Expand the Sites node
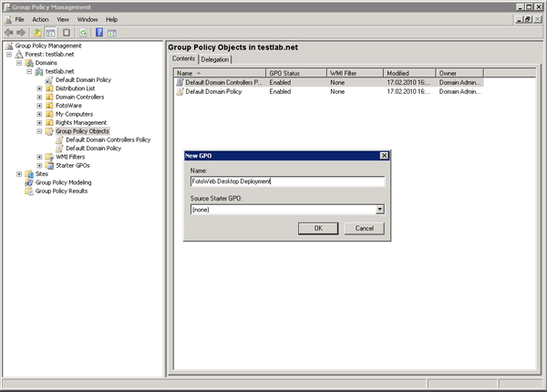This screenshot has width=547, height=392. click(x=19, y=173)
